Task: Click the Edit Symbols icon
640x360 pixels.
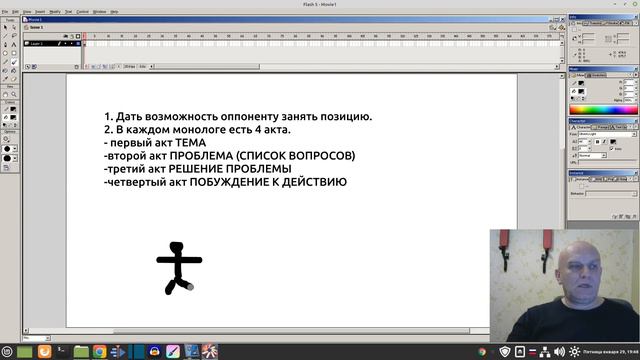Action: [x=562, y=27]
